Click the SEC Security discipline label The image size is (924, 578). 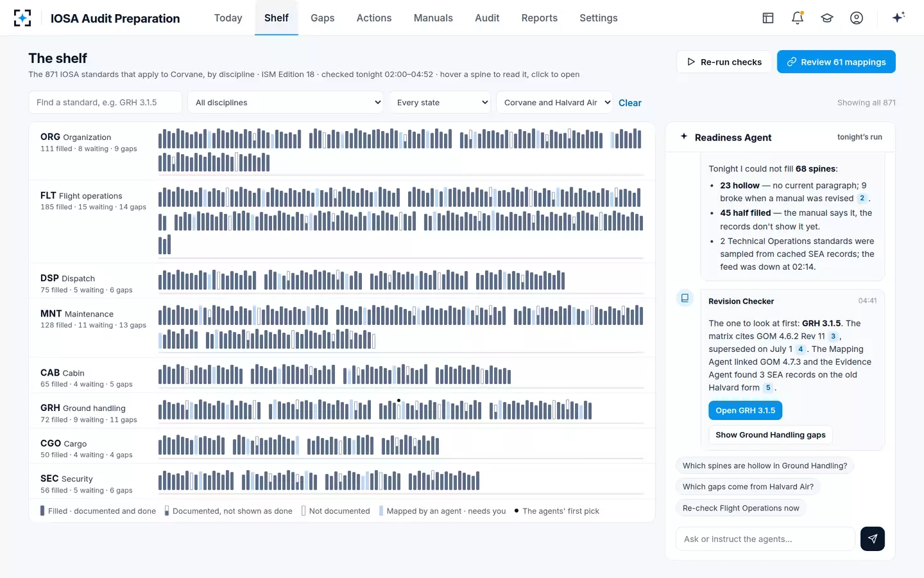pos(67,478)
